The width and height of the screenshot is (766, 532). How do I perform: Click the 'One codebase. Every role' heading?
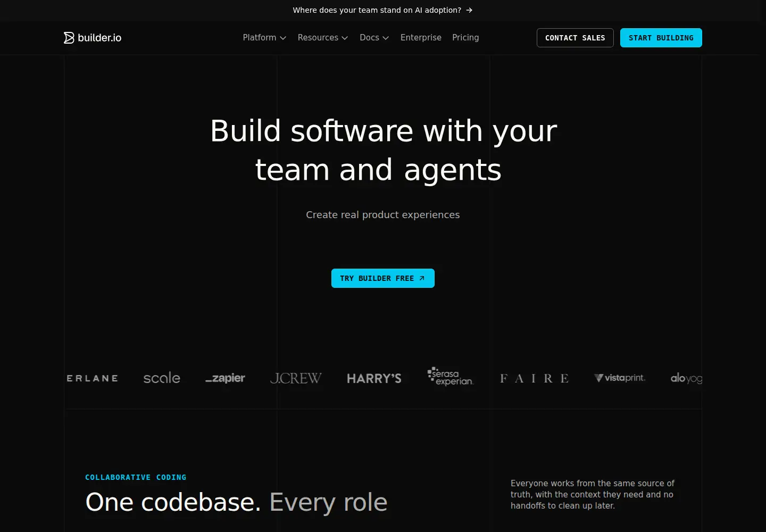tap(236, 502)
